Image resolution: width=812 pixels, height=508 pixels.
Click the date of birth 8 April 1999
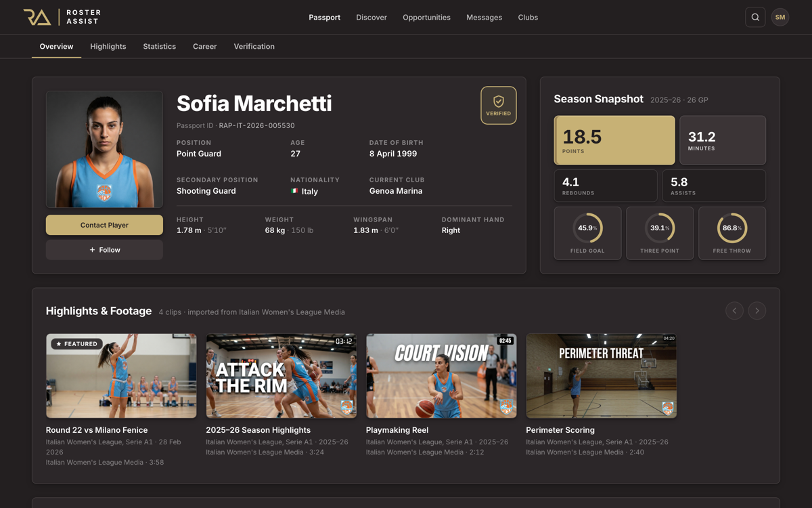pos(393,154)
